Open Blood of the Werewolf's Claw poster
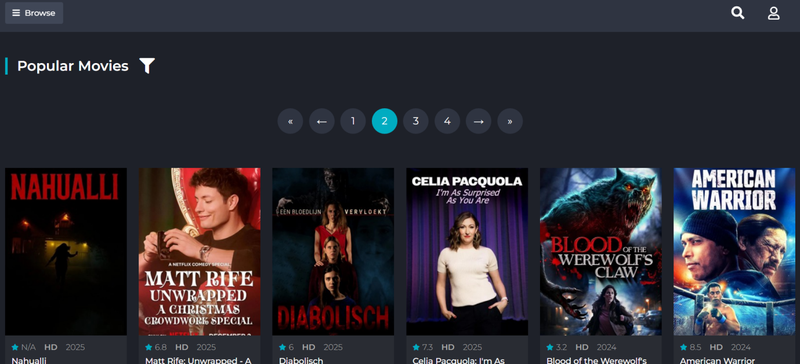Image resolution: width=800 pixels, height=364 pixels. 601,252
